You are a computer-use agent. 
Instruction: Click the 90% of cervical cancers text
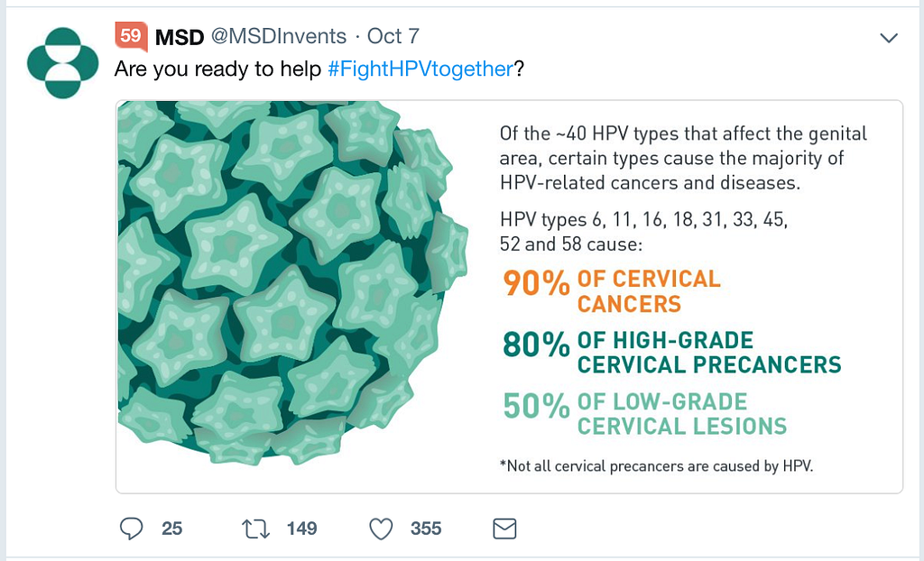[x=611, y=291]
